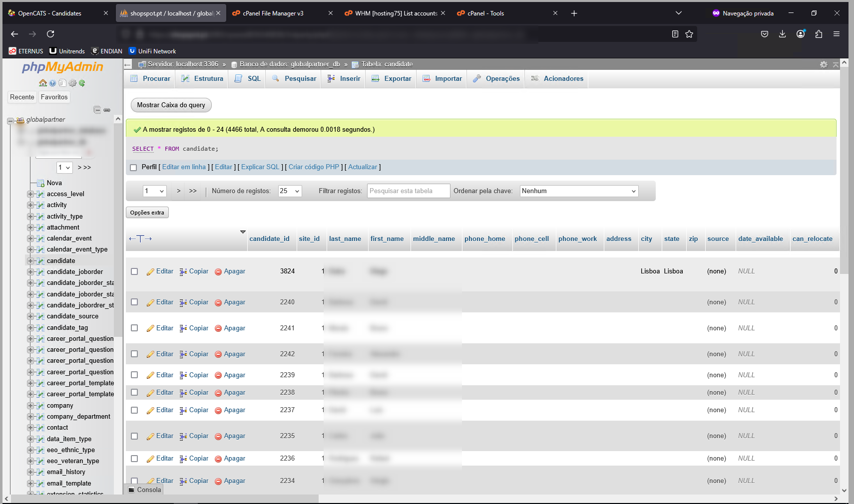The width and height of the screenshot is (854, 504).
Task: Select checkbox for row 2242
Action: point(134,354)
